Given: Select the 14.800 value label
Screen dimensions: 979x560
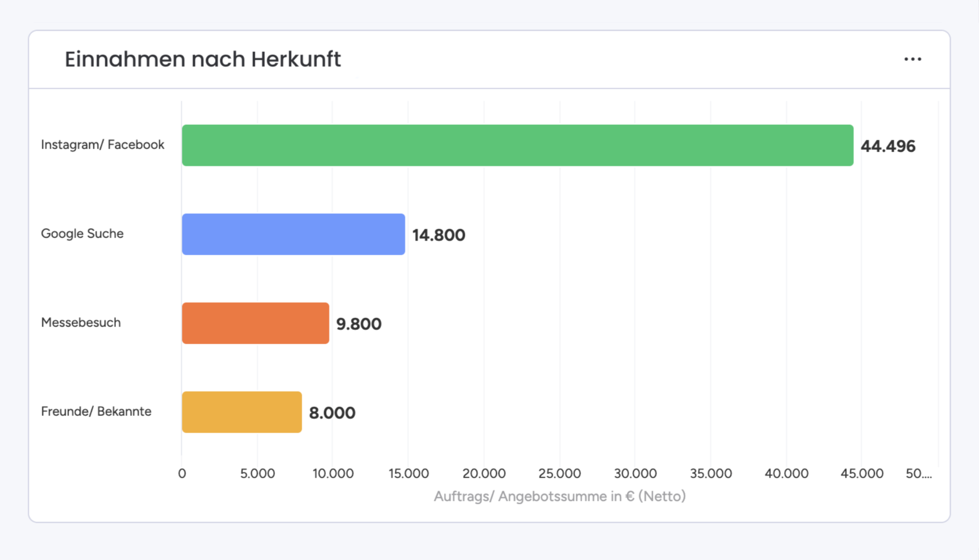Looking at the screenshot, I should coord(438,235).
